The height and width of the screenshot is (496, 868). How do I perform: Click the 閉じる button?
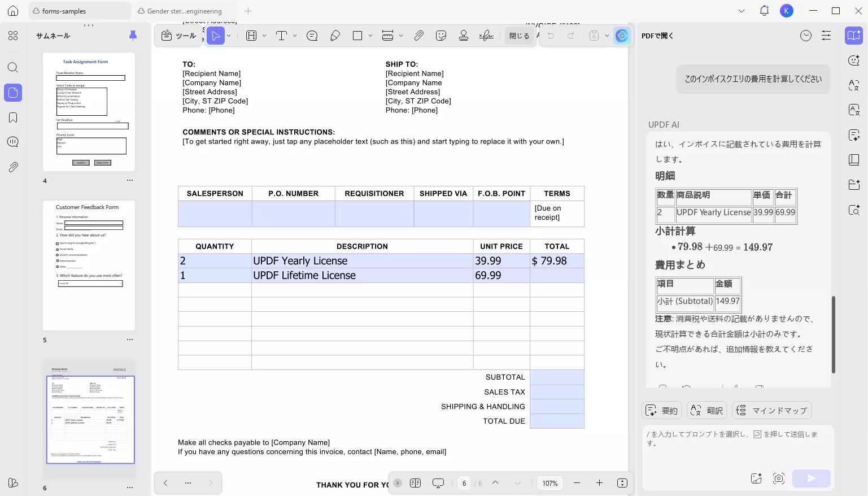(519, 36)
